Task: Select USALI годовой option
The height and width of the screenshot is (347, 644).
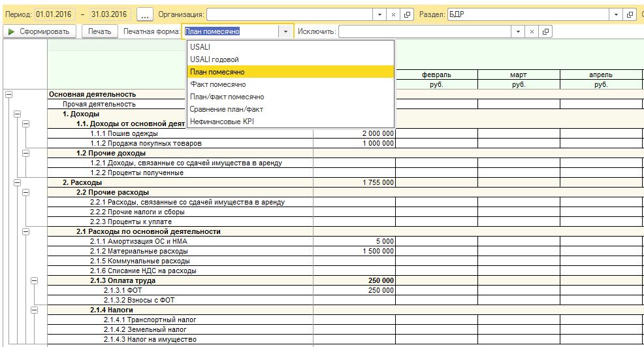Action: coord(291,59)
